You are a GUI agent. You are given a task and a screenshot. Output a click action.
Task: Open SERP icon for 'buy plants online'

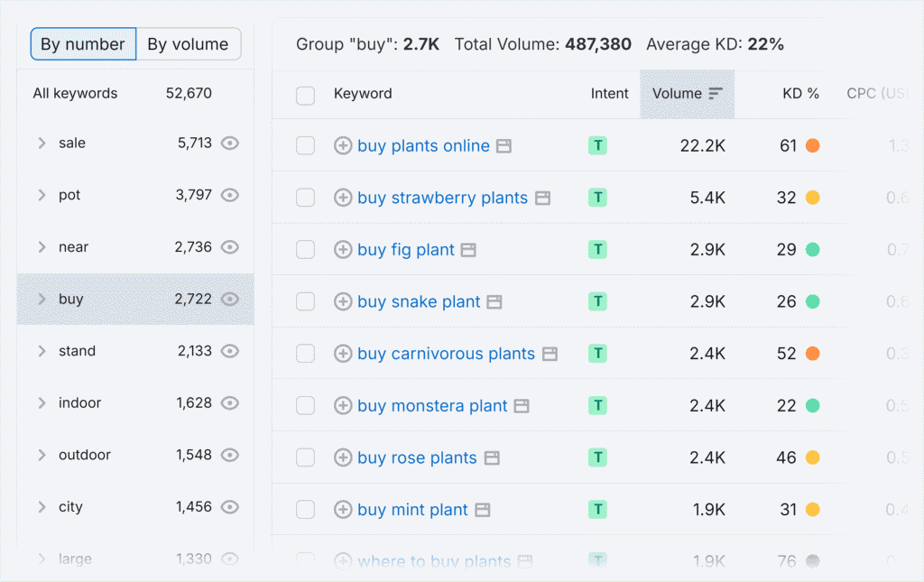pyautogui.click(x=504, y=146)
